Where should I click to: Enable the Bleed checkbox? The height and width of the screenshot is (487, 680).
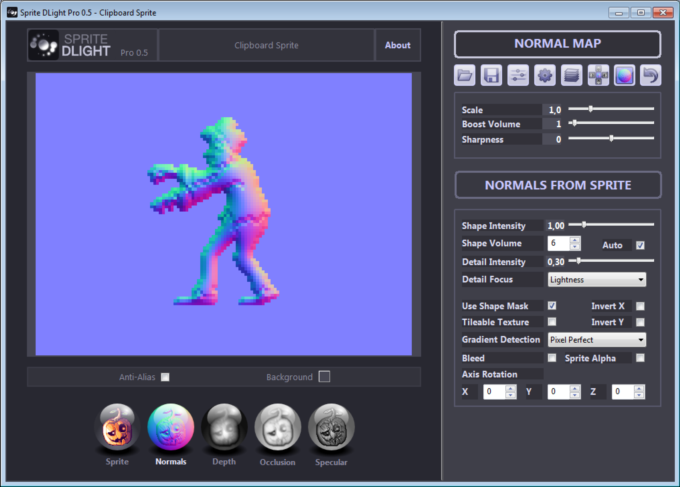click(552, 358)
